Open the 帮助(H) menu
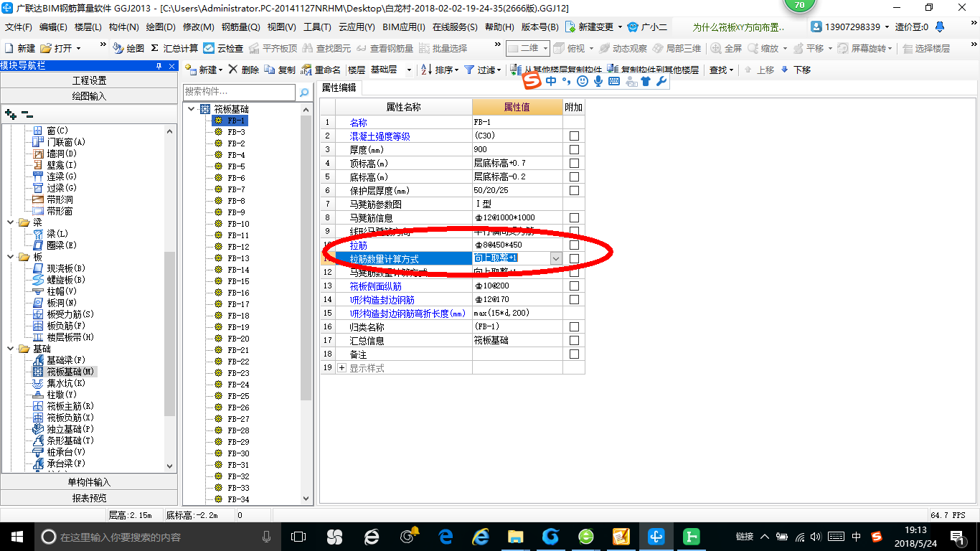This screenshot has width=980, height=551. 499,27
